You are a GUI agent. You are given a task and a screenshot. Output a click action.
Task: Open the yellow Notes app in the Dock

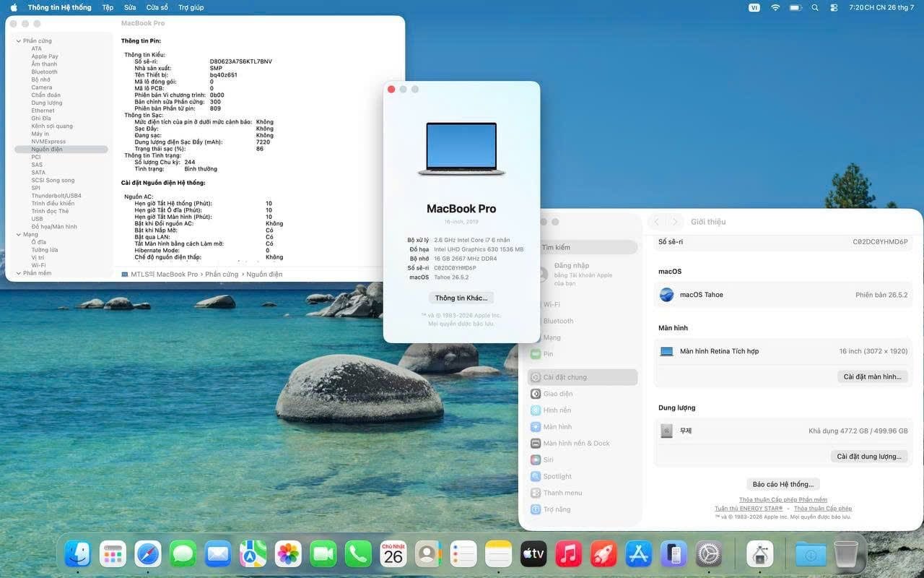(x=498, y=554)
